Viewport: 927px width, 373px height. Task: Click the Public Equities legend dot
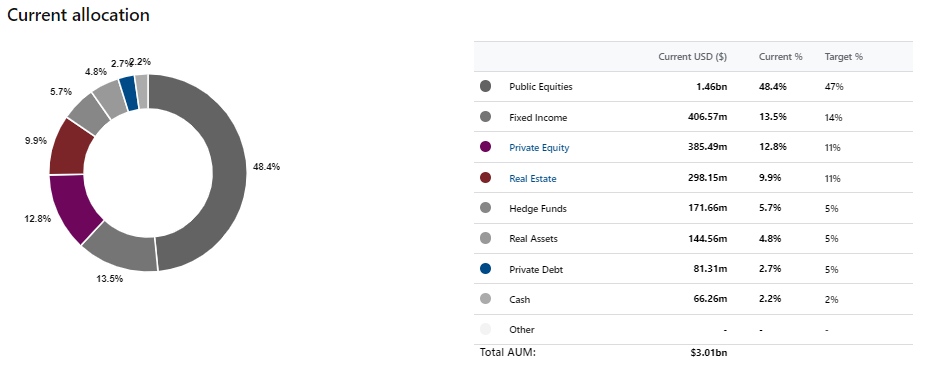pyautogui.click(x=485, y=86)
